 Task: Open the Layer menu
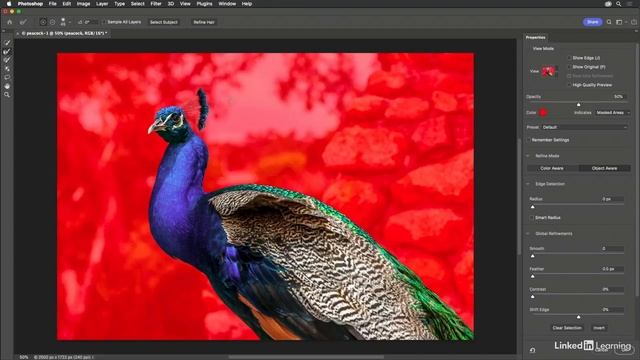click(x=102, y=4)
